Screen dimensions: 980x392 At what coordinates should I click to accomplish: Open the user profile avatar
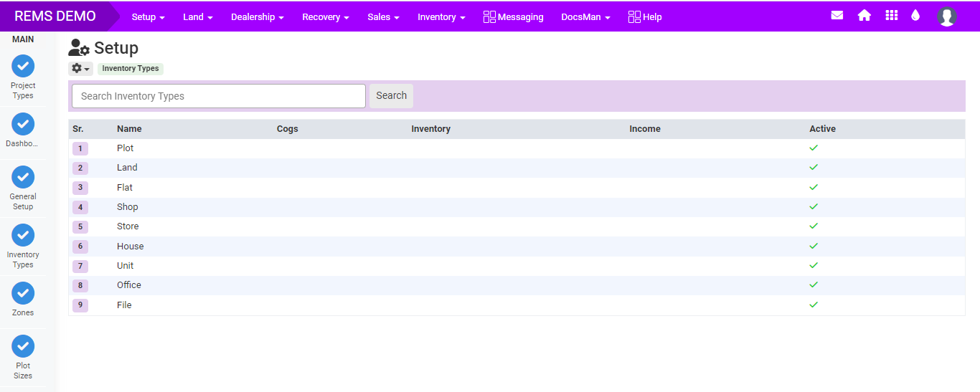pyautogui.click(x=946, y=16)
